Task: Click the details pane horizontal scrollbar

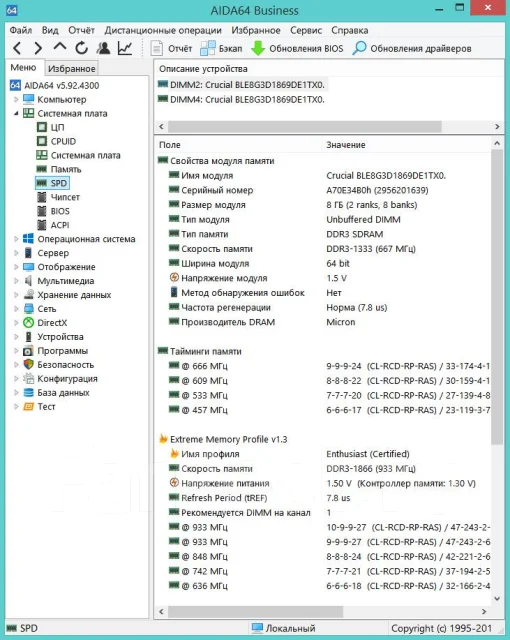Action: coord(255,611)
